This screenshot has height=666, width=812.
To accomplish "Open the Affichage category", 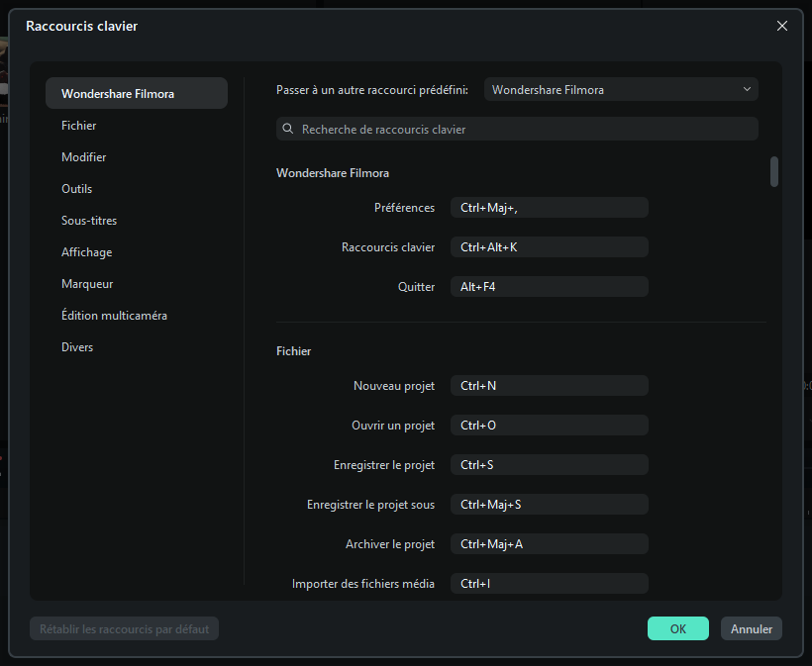I will click(86, 252).
